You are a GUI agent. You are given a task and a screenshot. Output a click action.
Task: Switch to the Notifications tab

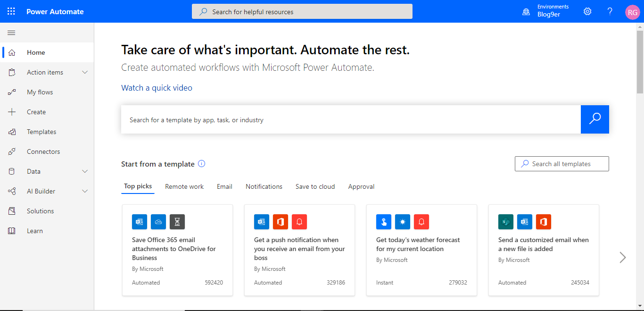(264, 186)
